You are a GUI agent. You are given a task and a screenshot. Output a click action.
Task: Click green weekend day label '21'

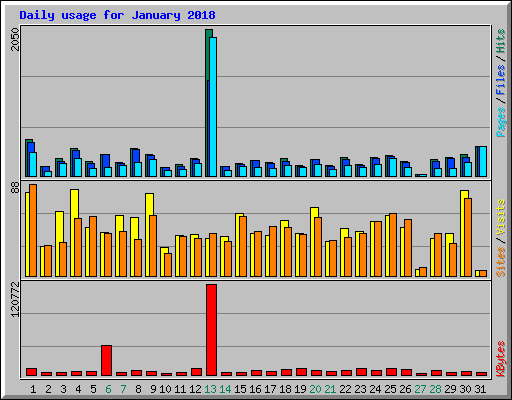tap(330, 389)
